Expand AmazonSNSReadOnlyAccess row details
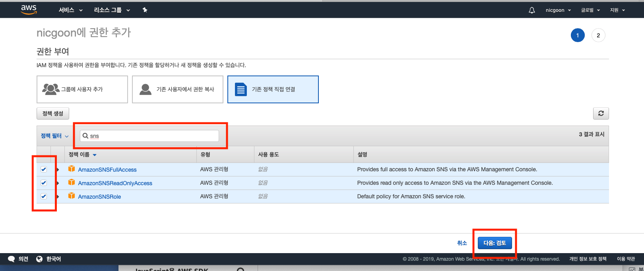 [x=58, y=183]
